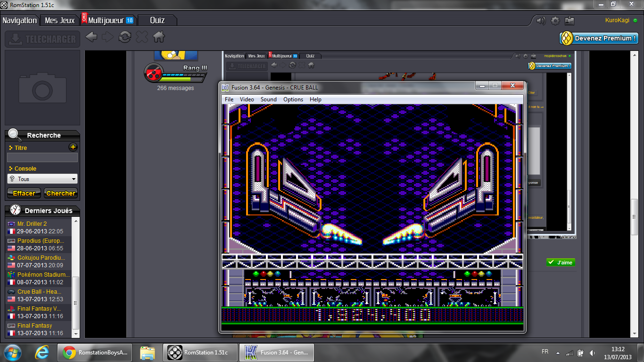This screenshot has width=644, height=362.
Task: Open the File menu in Fusion
Action: coord(229,99)
